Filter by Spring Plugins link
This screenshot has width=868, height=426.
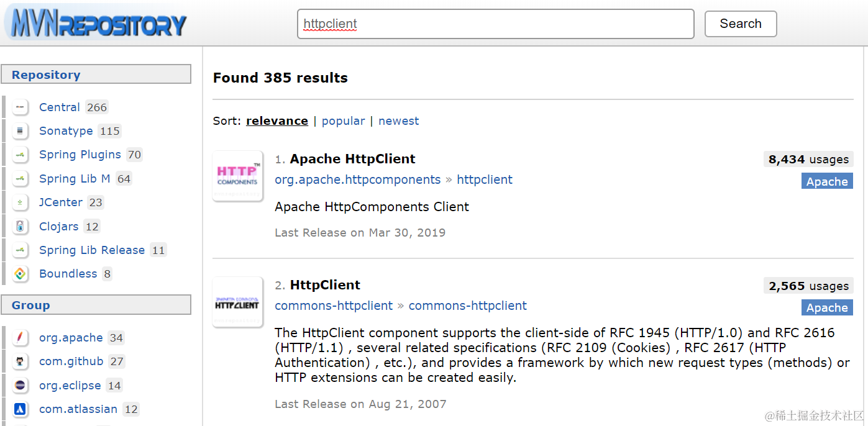(x=80, y=155)
